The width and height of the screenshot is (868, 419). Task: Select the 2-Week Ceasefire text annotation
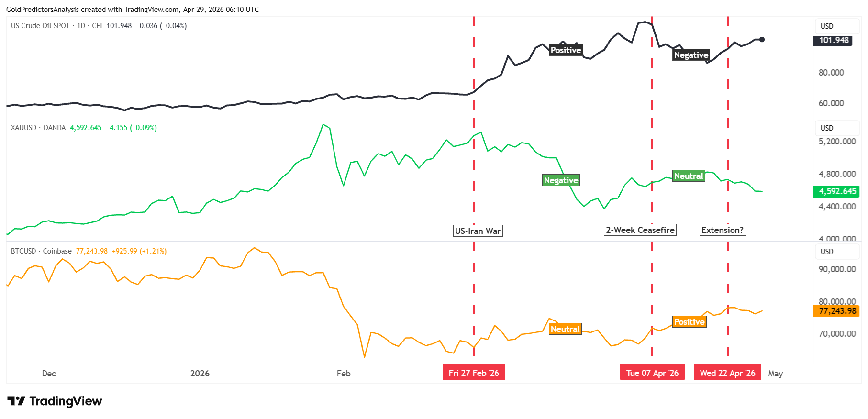point(640,230)
